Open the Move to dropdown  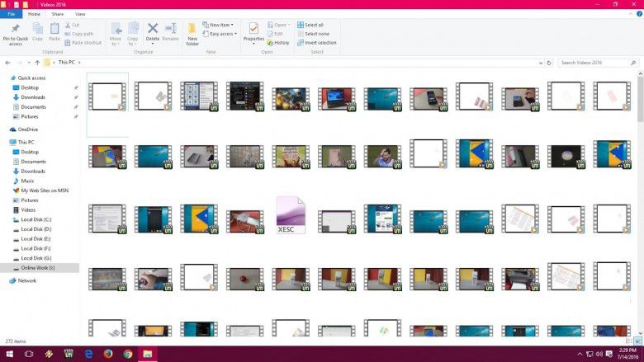pos(116,33)
